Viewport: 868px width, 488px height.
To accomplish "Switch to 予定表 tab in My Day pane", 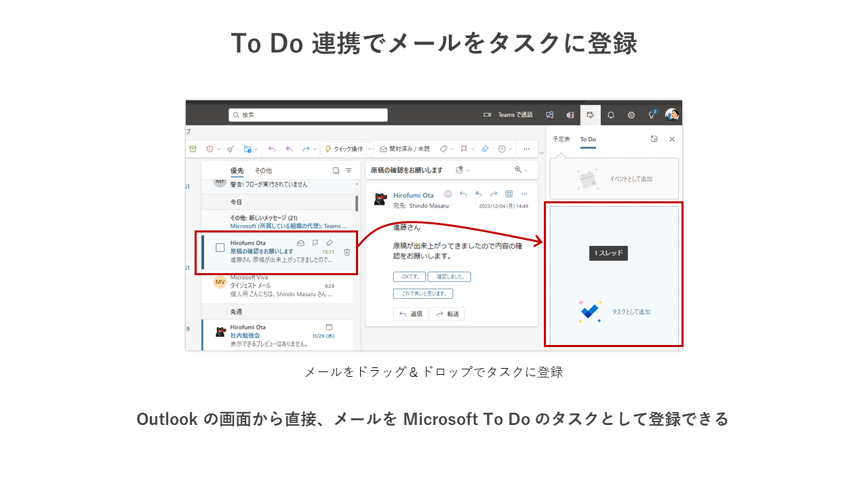I will pos(561,139).
